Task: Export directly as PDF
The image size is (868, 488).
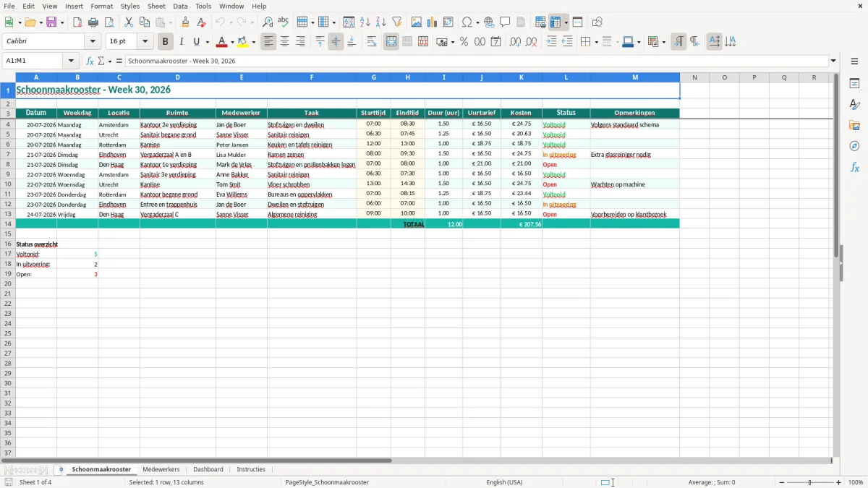Action: (x=77, y=22)
